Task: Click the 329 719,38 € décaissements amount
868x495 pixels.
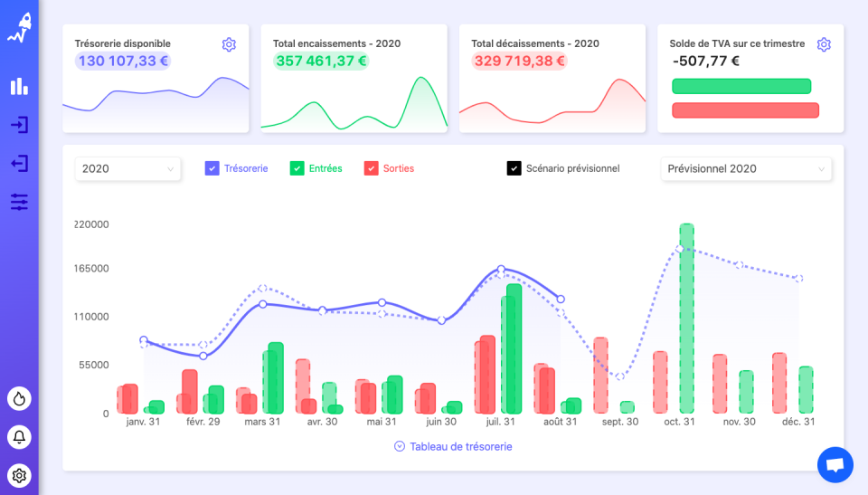Action: click(x=519, y=61)
